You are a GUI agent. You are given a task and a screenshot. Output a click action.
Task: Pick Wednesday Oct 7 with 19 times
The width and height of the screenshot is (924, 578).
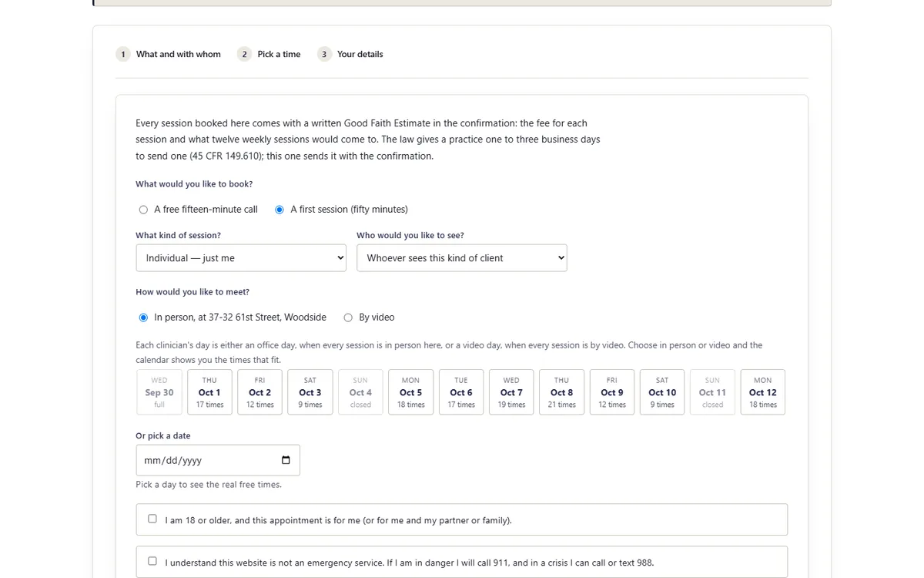(x=511, y=392)
